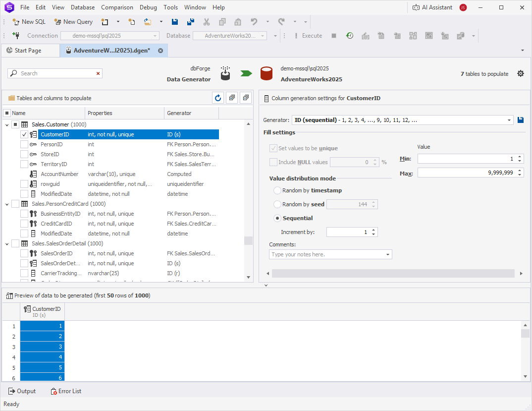Toggle the Sales.Customer table checkbox

point(15,124)
